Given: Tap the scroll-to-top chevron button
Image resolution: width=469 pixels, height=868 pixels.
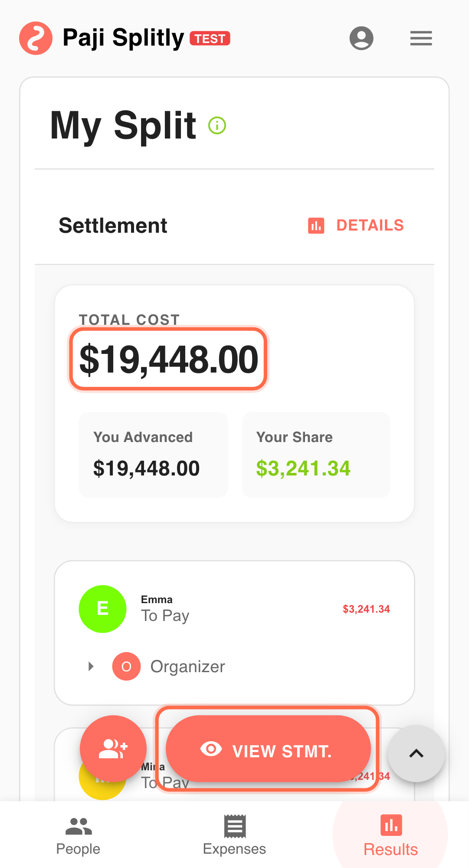Looking at the screenshot, I should click(x=416, y=753).
